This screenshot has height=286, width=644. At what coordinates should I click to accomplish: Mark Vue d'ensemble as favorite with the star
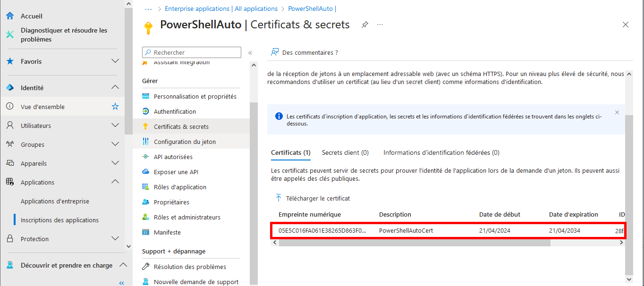pyautogui.click(x=115, y=106)
